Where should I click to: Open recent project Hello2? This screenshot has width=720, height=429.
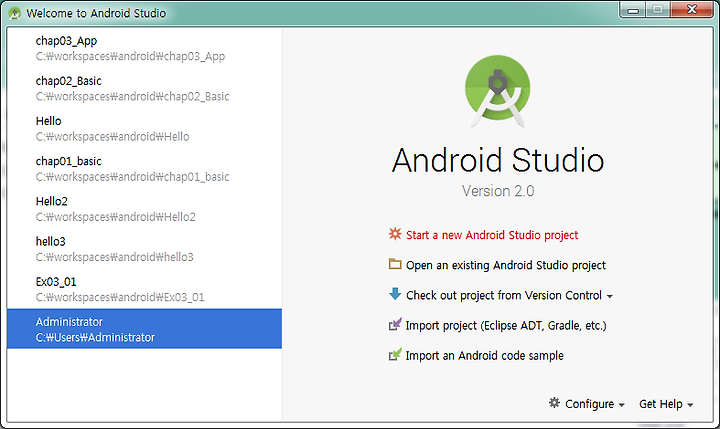144,209
